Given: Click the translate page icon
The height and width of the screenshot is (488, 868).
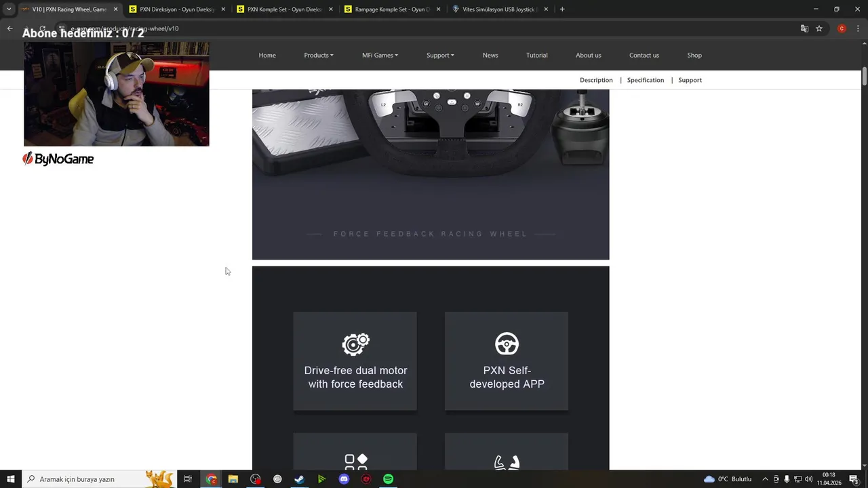Looking at the screenshot, I should pos(804,28).
